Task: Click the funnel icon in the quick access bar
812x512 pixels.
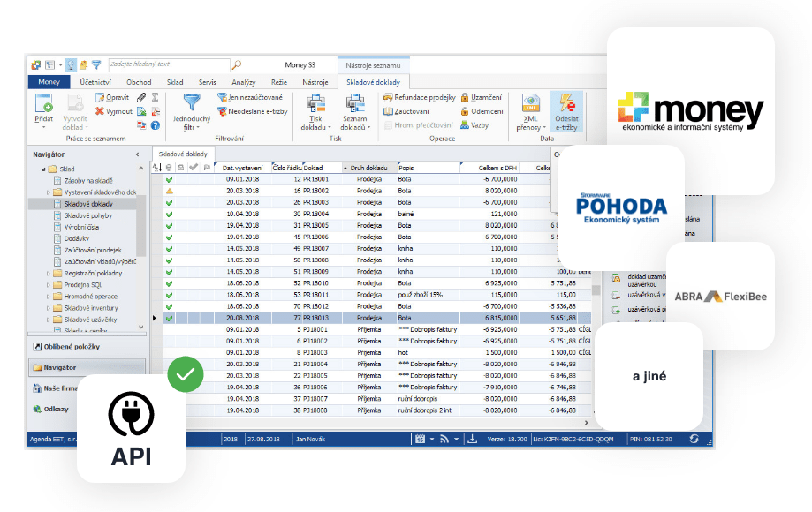Action: [x=96, y=64]
